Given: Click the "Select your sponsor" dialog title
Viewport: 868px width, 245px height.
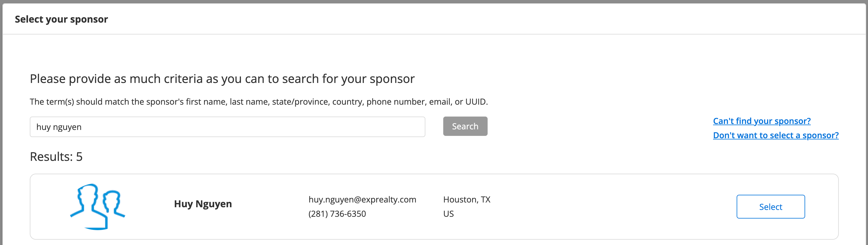Looking at the screenshot, I should pyautogui.click(x=61, y=19).
